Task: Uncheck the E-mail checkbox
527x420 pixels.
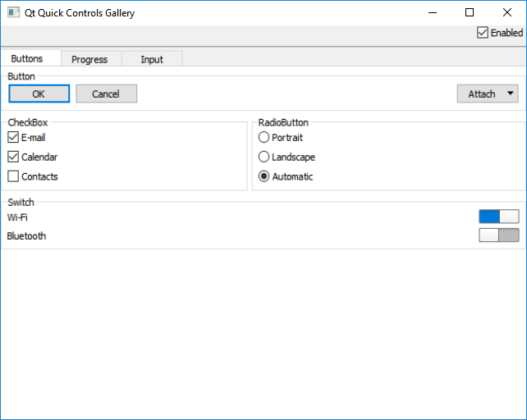Action: tap(13, 138)
